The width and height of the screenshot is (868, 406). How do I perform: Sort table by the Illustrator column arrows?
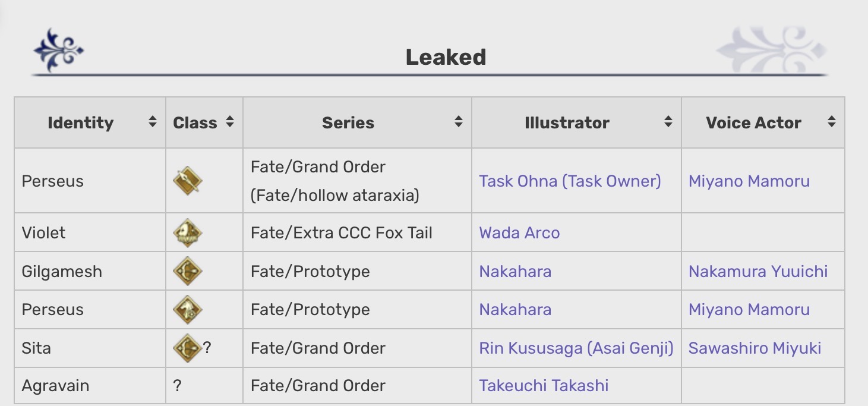(668, 122)
